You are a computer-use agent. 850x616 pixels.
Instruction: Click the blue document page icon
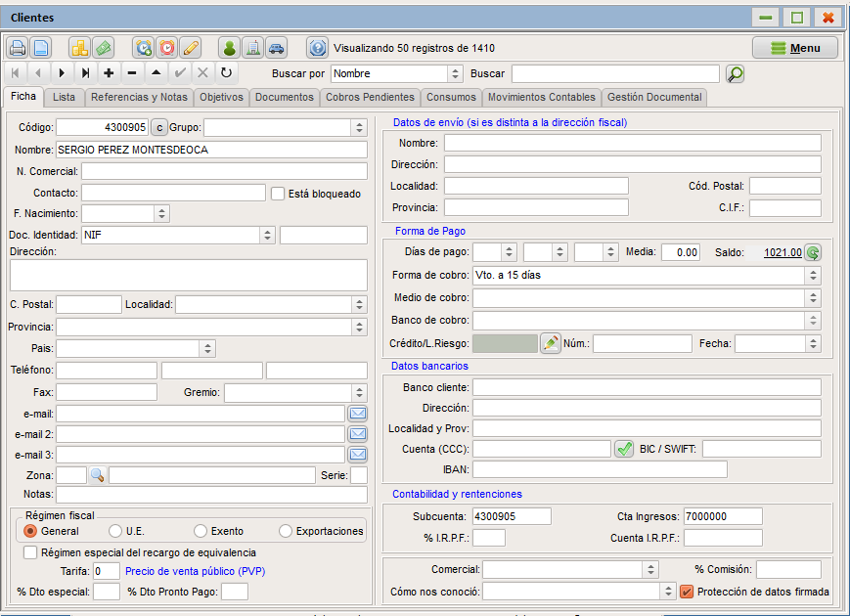click(x=41, y=48)
